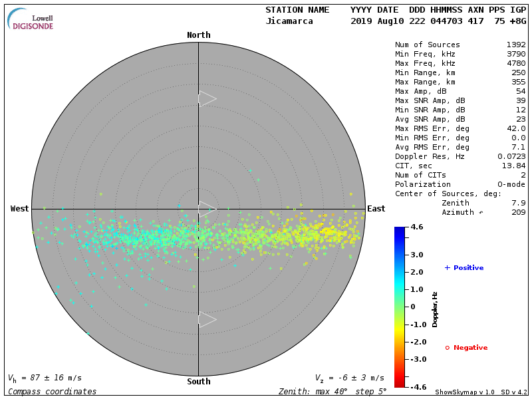Click the Jicamarca station name
Image resolution: width=532 pixels, height=399 pixels.
[289, 21]
